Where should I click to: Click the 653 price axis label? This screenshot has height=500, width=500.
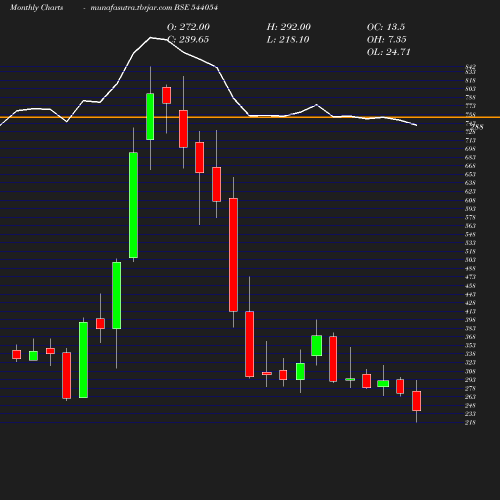click(x=470, y=174)
